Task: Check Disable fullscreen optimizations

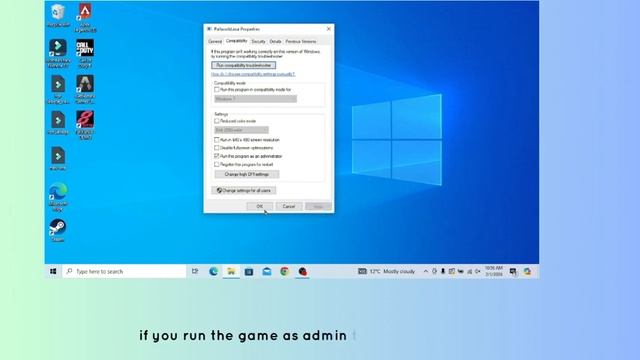Action: click(x=217, y=148)
